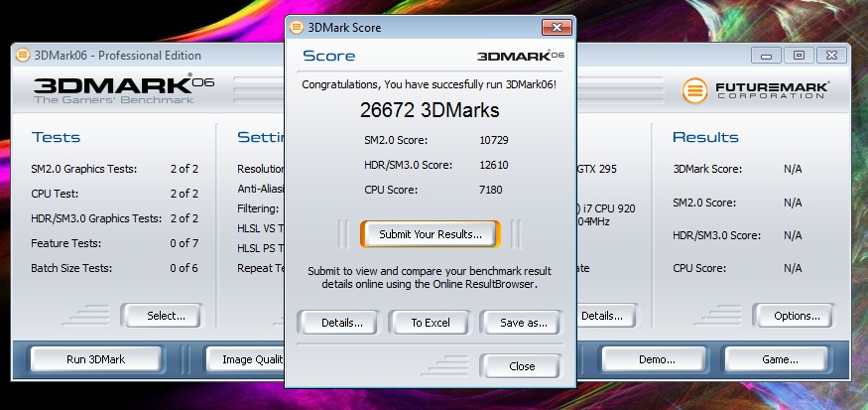This screenshot has height=410, width=868.
Task: Click Save as... in Score dialog
Action: point(523,323)
